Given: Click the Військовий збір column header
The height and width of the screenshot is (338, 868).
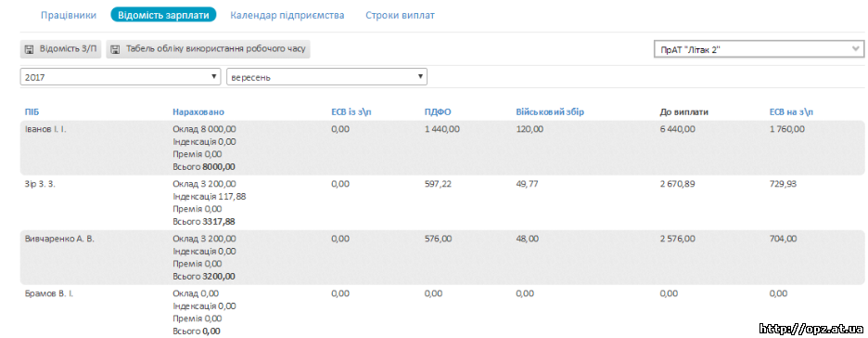Looking at the screenshot, I should tap(550, 112).
